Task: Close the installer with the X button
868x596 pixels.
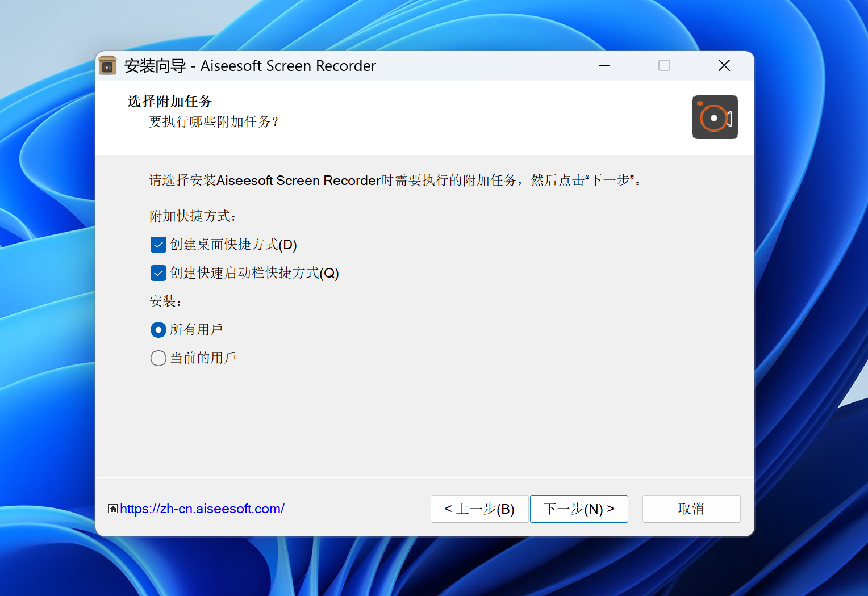Action: (724, 66)
